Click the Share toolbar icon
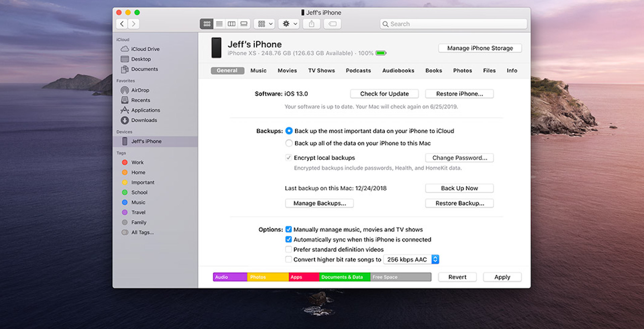The image size is (644, 329). [312, 24]
